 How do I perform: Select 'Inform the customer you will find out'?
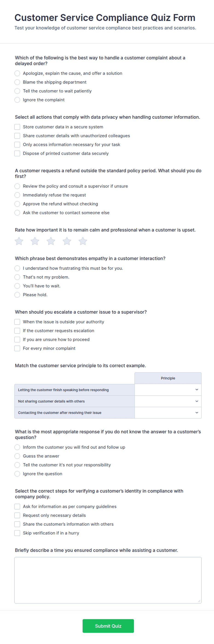click(17, 447)
